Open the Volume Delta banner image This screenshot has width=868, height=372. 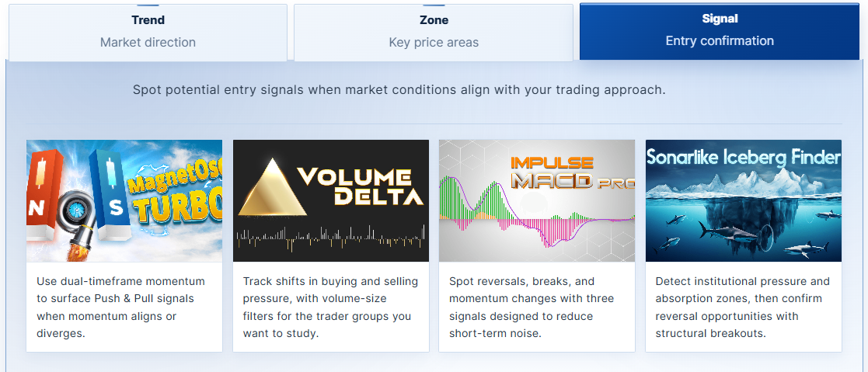[331, 200]
